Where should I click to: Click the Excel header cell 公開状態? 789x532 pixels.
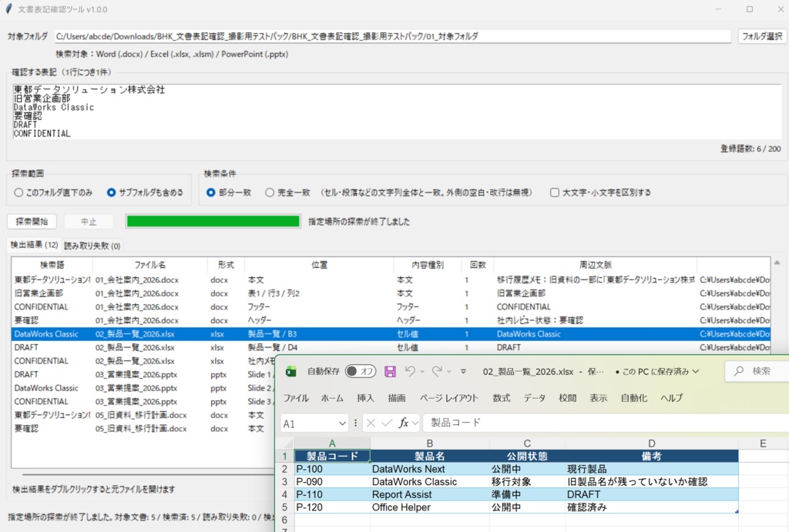click(527, 456)
